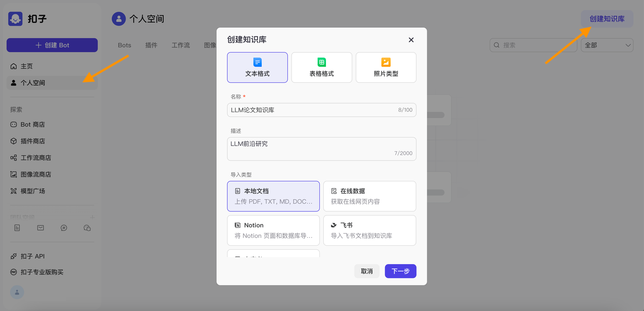The height and width of the screenshot is (311, 644).
Task: Click inside the 描述 text field
Action: 322,147
